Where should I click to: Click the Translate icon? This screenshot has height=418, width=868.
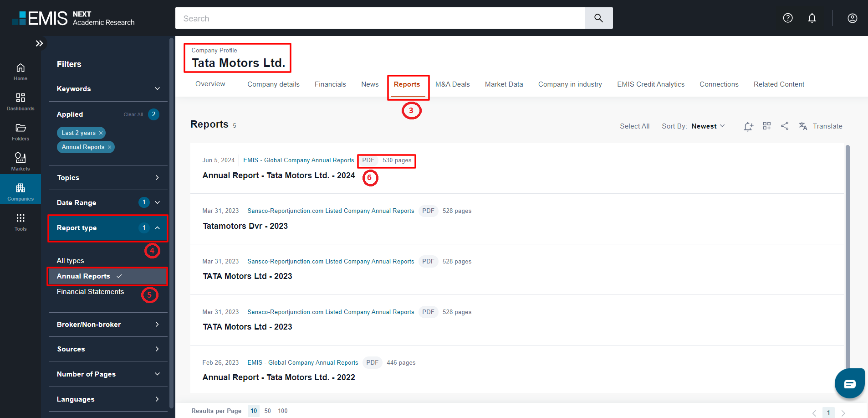coord(803,126)
